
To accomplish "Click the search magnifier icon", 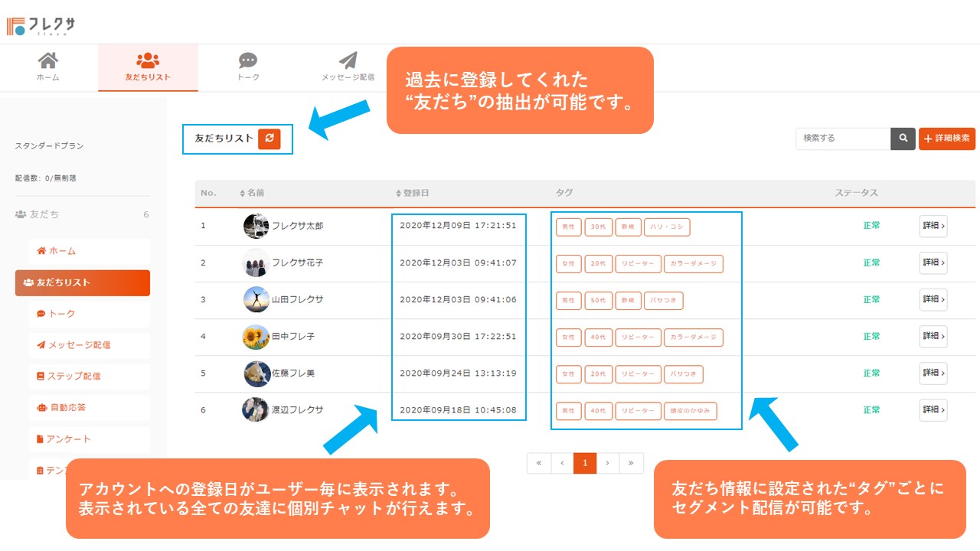I will coord(903,139).
